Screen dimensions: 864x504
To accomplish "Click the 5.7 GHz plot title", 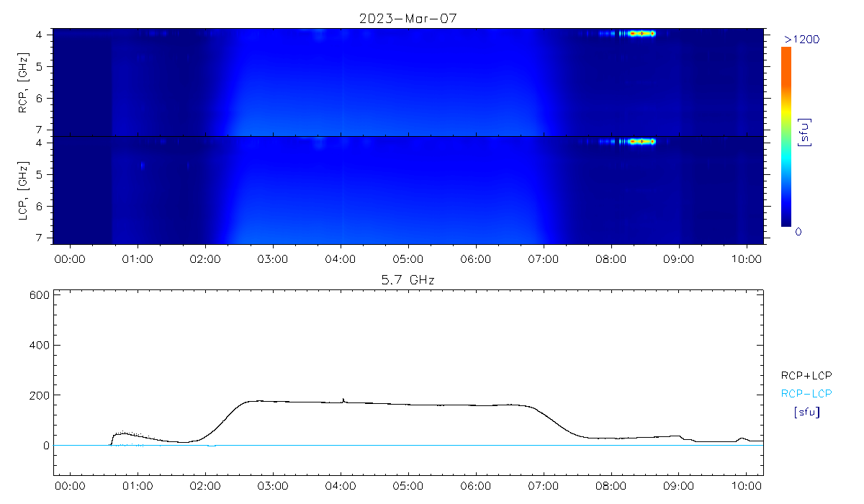I will point(408,279).
